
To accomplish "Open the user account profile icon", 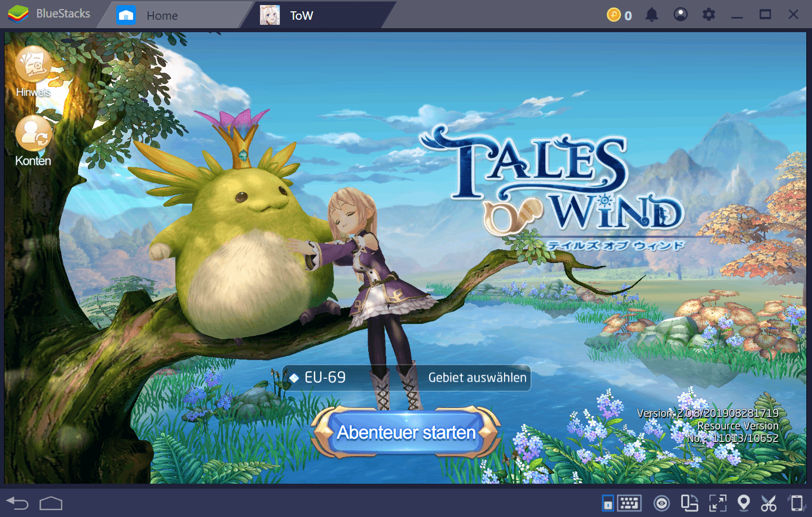I will 681,15.
